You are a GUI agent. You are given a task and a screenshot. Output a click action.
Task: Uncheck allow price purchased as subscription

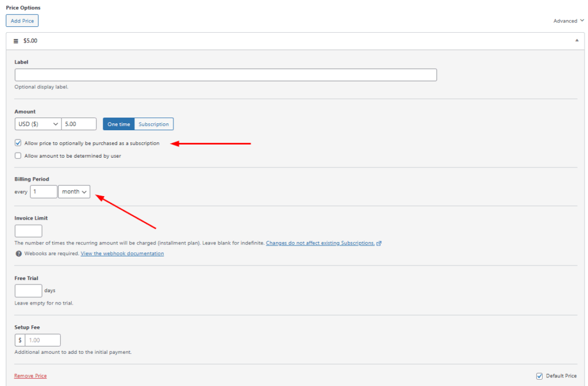18,143
